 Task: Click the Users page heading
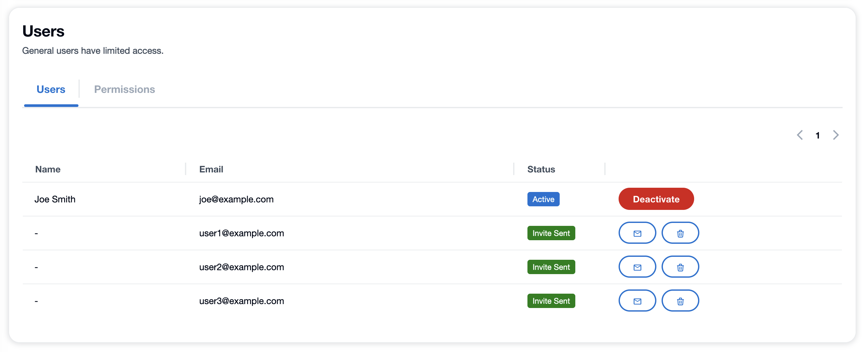tap(43, 31)
